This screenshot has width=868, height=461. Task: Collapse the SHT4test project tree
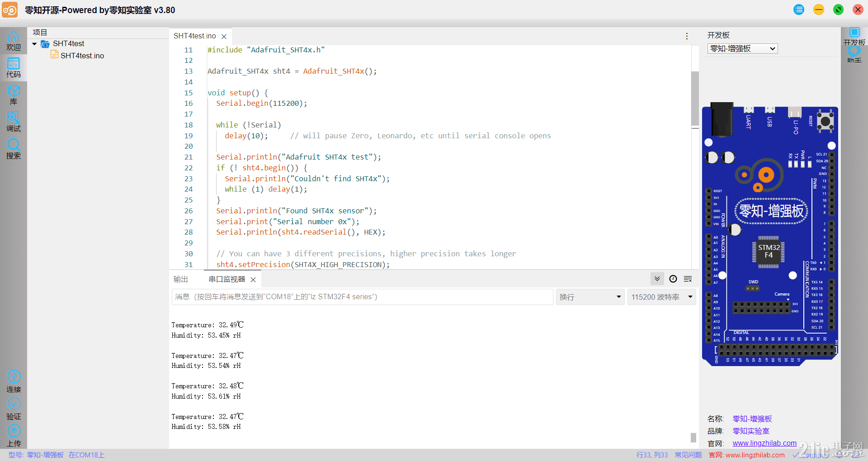click(34, 44)
